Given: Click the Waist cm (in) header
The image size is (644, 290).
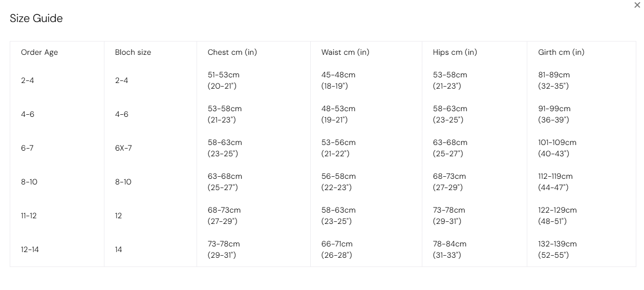Looking at the screenshot, I should pos(345,52).
